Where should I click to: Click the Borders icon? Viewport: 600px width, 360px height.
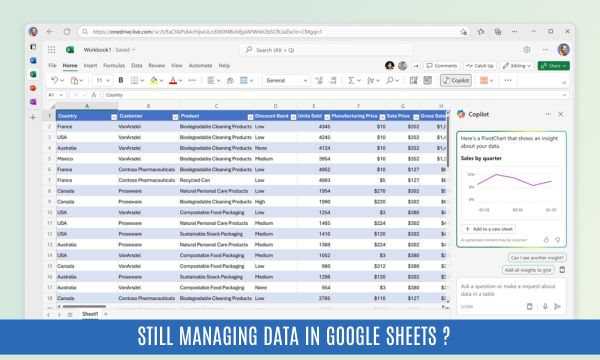pos(134,80)
